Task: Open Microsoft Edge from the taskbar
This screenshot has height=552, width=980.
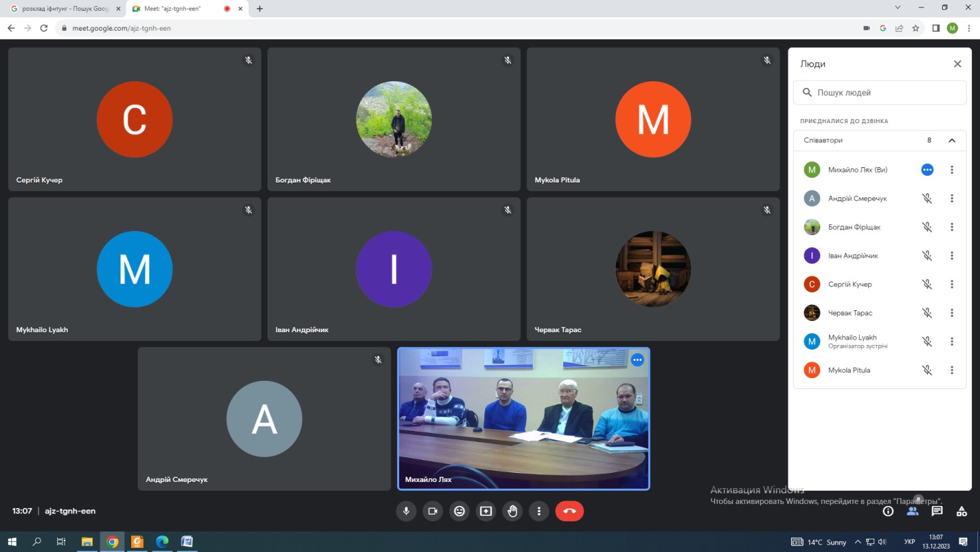Action: pyautogui.click(x=162, y=541)
